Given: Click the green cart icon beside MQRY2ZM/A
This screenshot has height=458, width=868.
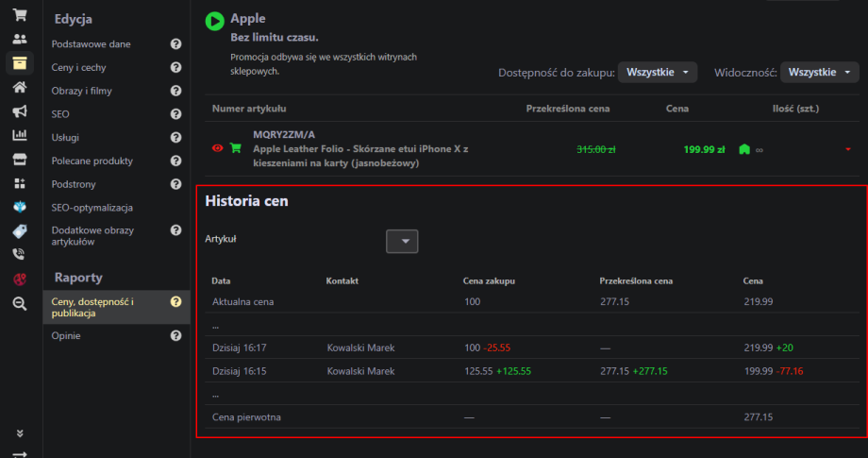Looking at the screenshot, I should tap(235, 148).
